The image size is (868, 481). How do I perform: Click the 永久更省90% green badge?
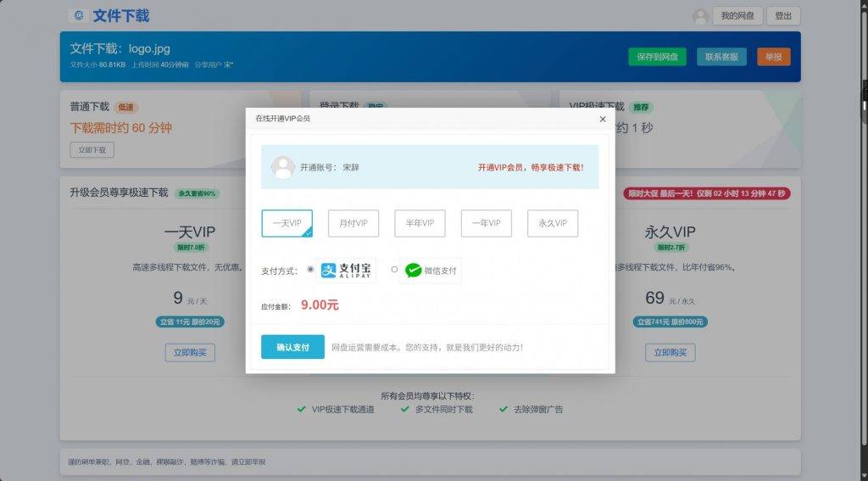point(197,193)
